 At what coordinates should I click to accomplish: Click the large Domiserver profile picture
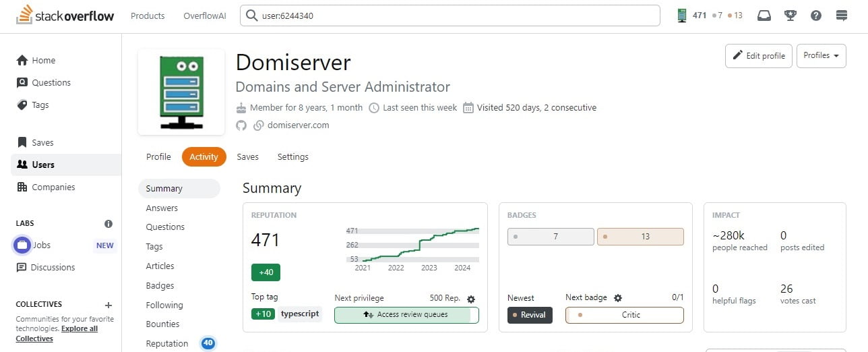[x=181, y=92]
